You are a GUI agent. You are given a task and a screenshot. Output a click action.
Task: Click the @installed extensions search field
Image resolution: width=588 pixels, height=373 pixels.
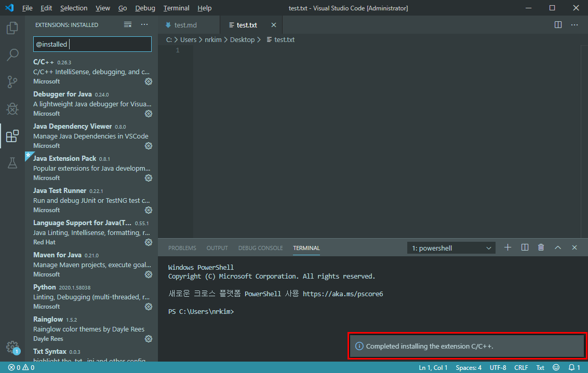pyautogui.click(x=92, y=44)
